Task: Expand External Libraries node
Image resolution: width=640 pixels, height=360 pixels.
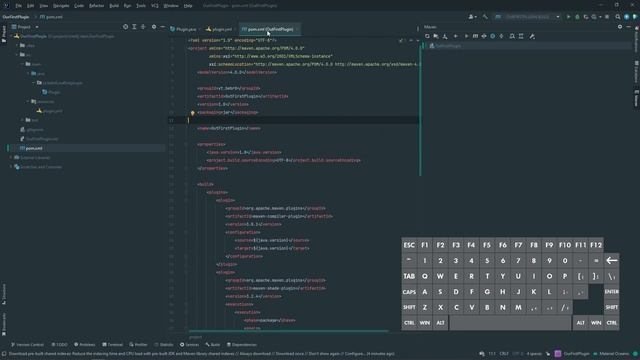Action: click(11, 158)
